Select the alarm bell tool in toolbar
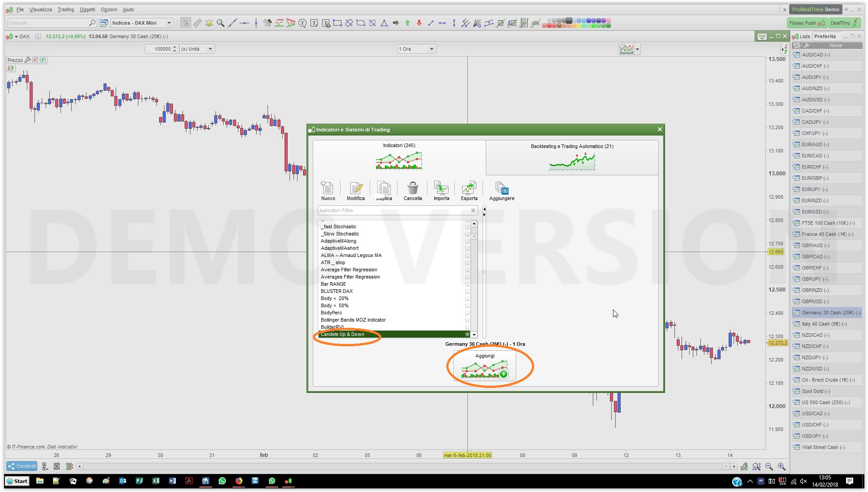Image resolution: width=868 pixels, height=492 pixels. click(209, 23)
